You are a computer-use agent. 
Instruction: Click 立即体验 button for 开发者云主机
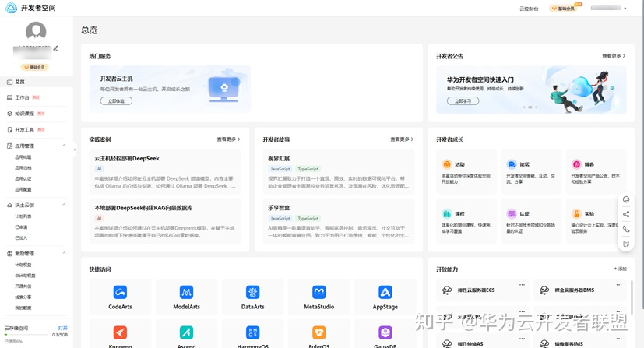116,101
